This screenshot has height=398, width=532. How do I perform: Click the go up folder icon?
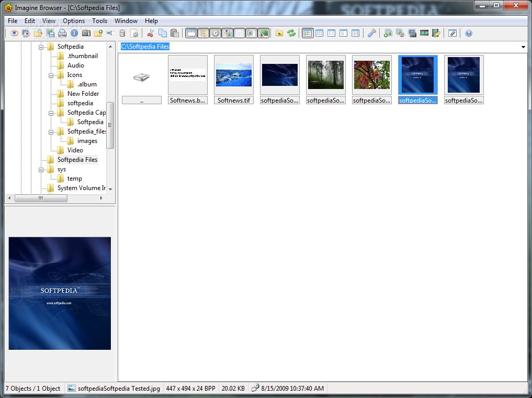pyautogui.click(x=279, y=34)
